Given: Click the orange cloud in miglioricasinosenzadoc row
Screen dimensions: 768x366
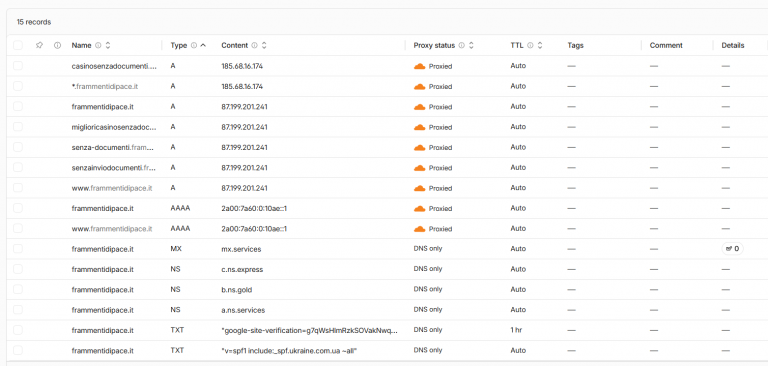Looking at the screenshot, I should click(x=419, y=127).
